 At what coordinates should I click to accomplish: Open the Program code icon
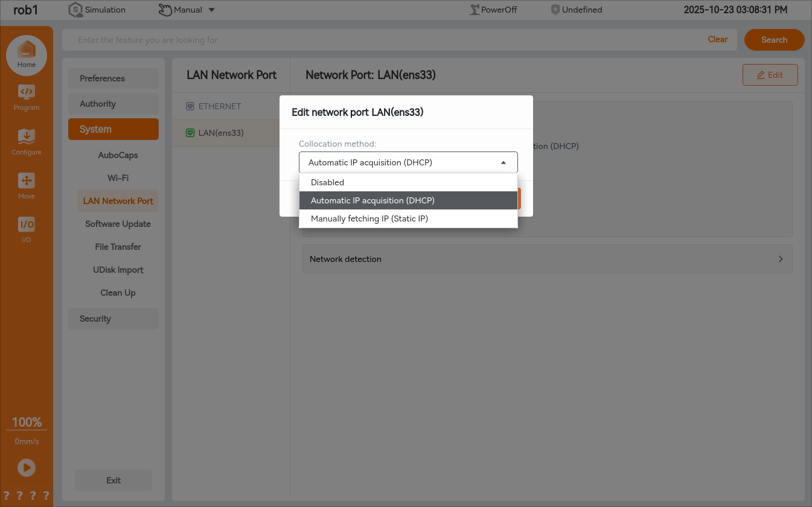click(x=27, y=93)
